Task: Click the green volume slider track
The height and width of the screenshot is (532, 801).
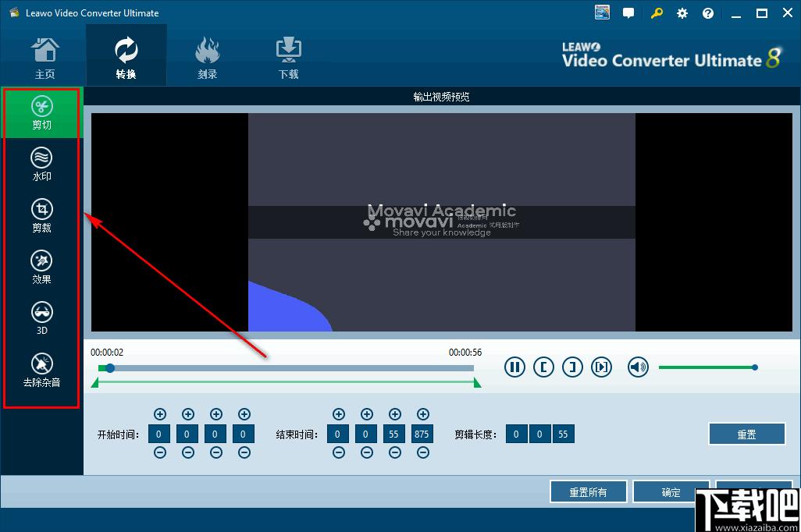Action: tap(707, 367)
